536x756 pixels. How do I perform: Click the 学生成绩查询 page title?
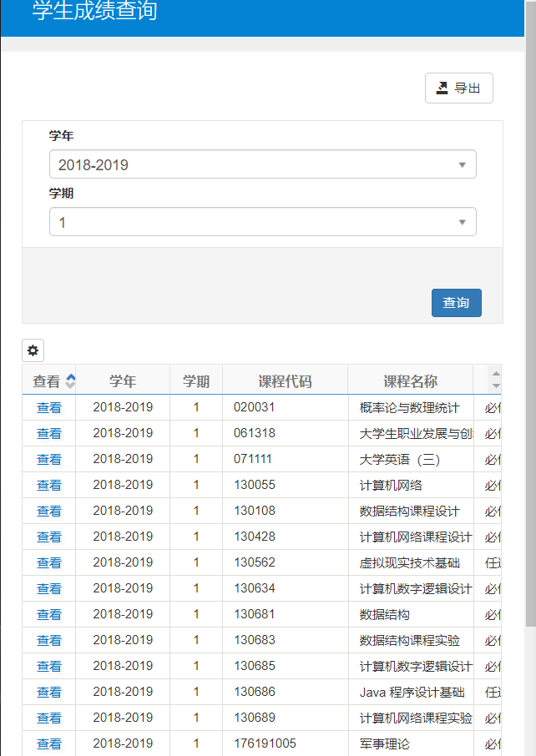(x=94, y=11)
